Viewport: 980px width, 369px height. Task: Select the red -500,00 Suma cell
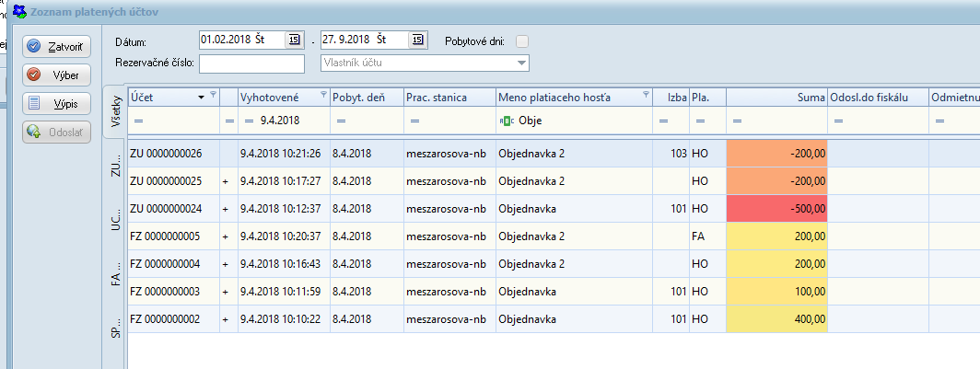[777, 209]
